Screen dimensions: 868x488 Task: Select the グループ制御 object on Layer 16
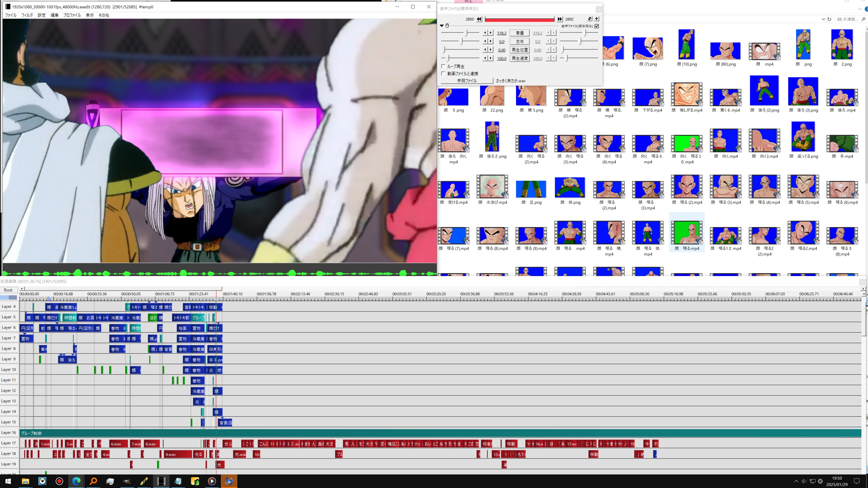tap(440, 433)
